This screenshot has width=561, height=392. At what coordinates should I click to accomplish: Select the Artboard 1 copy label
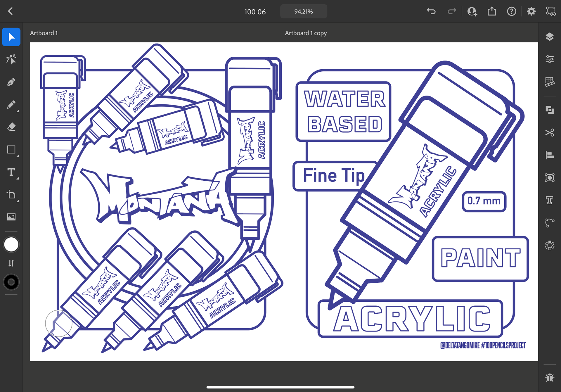306,33
